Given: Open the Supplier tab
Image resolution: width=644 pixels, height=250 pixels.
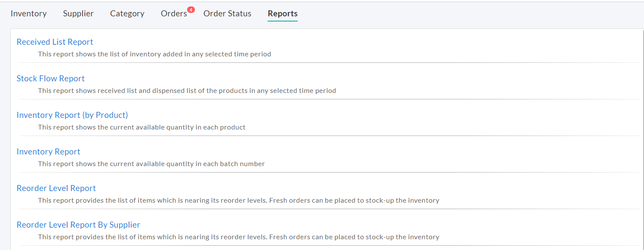Looking at the screenshot, I should [x=78, y=13].
